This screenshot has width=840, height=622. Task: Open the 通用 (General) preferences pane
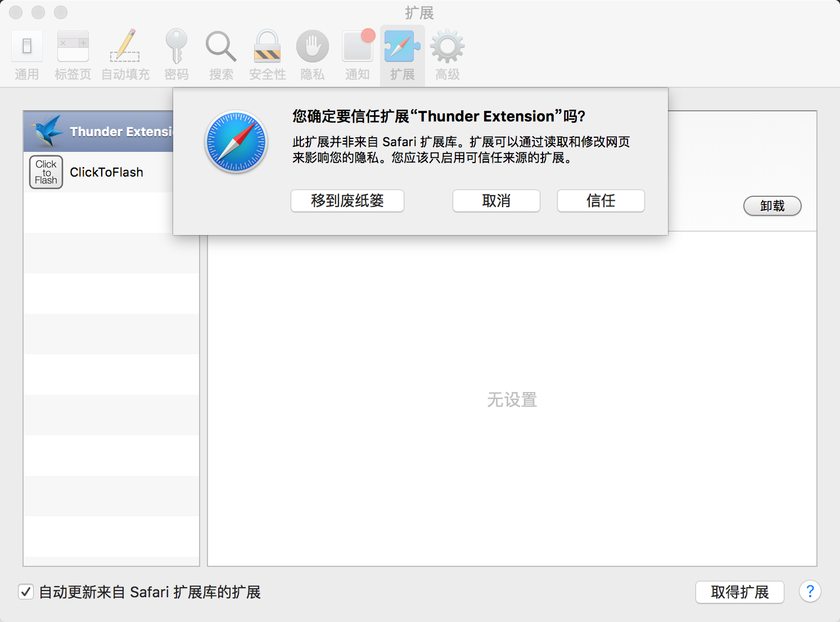tap(27, 55)
